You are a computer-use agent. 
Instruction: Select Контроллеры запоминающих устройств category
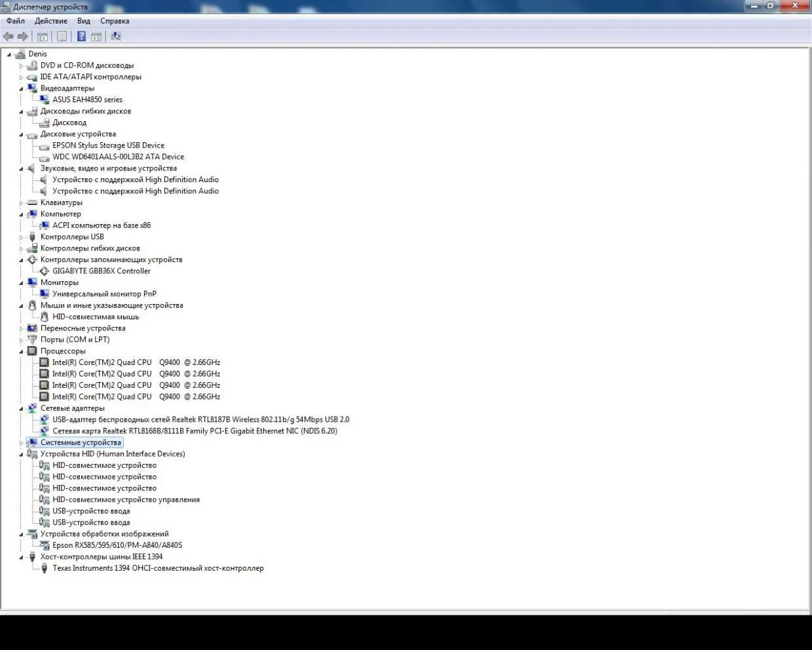pyautogui.click(x=111, y=260)
